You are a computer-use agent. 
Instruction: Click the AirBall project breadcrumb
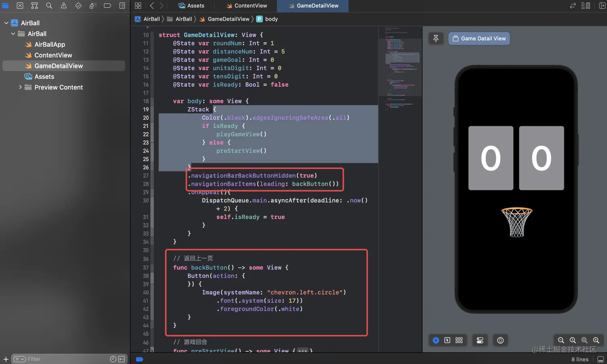[147, 19]
